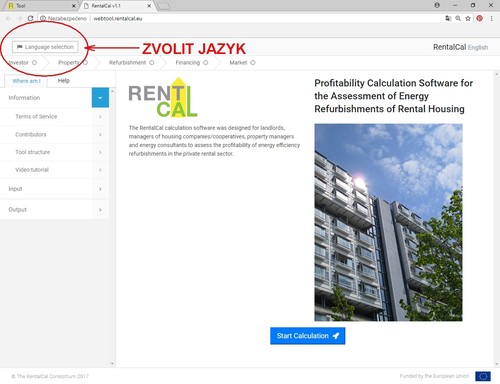Expand the Output section chevron
500x384 pixels.
click(x=100, y=210)
